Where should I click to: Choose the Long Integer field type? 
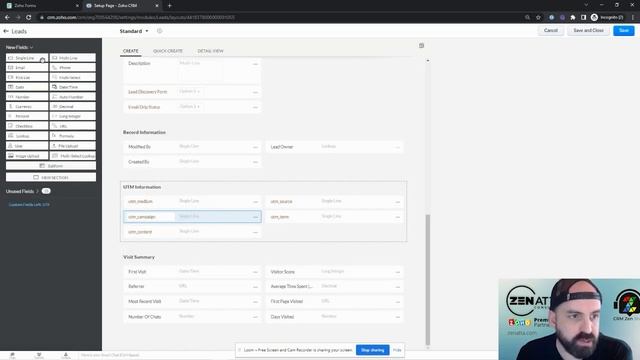tap(73, 116)
